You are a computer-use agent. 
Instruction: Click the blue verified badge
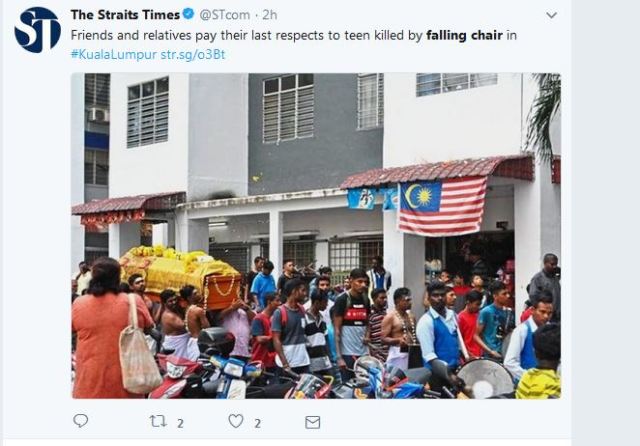click(x=188, y=14)
